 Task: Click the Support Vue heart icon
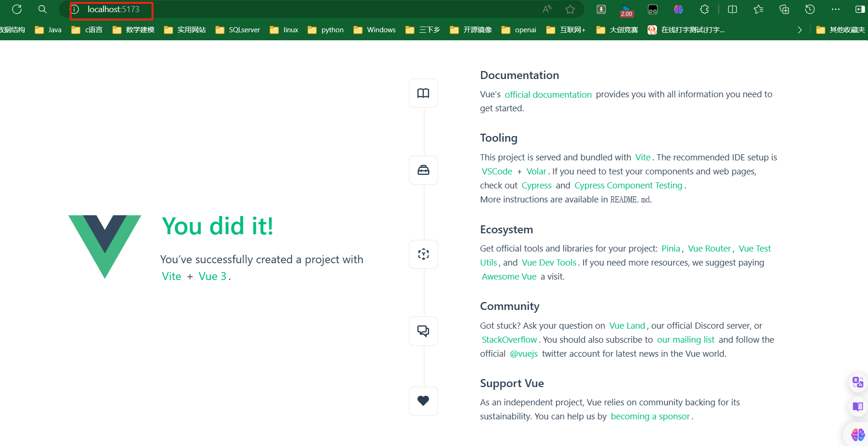tap(423, 401)
